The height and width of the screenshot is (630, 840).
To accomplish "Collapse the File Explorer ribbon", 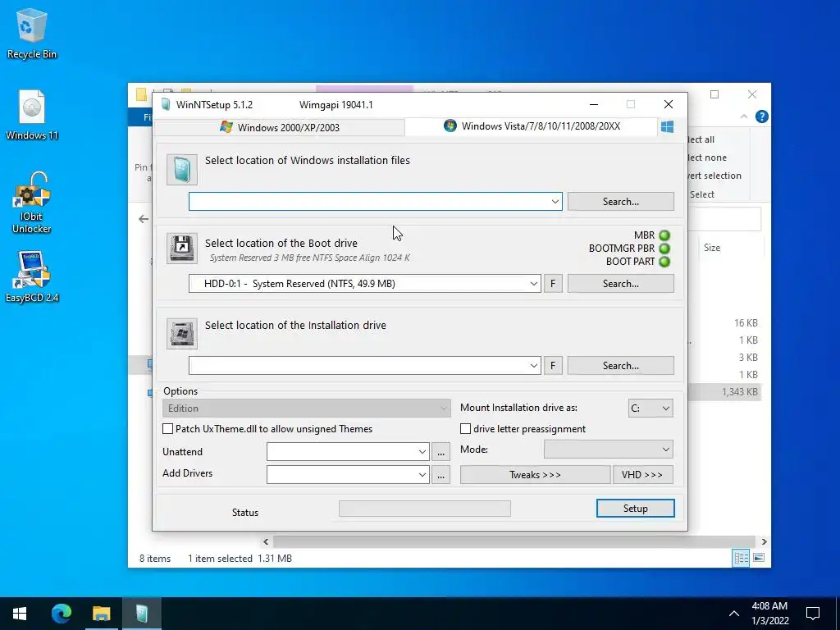I will [743, 116].
